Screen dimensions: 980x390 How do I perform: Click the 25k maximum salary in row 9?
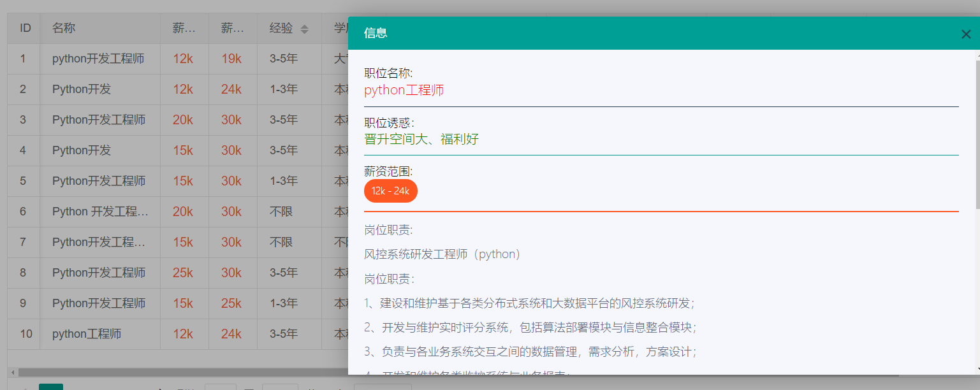point(231,303)
